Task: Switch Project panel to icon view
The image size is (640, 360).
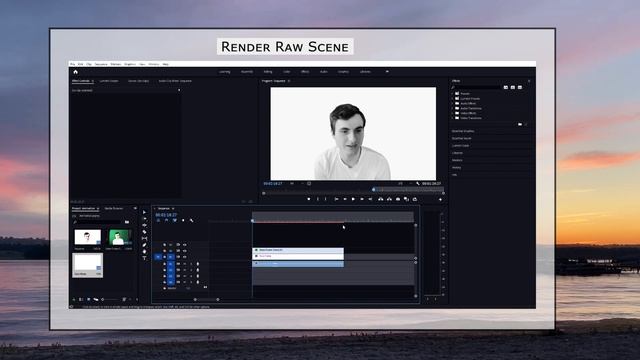Action: [89, 300]
